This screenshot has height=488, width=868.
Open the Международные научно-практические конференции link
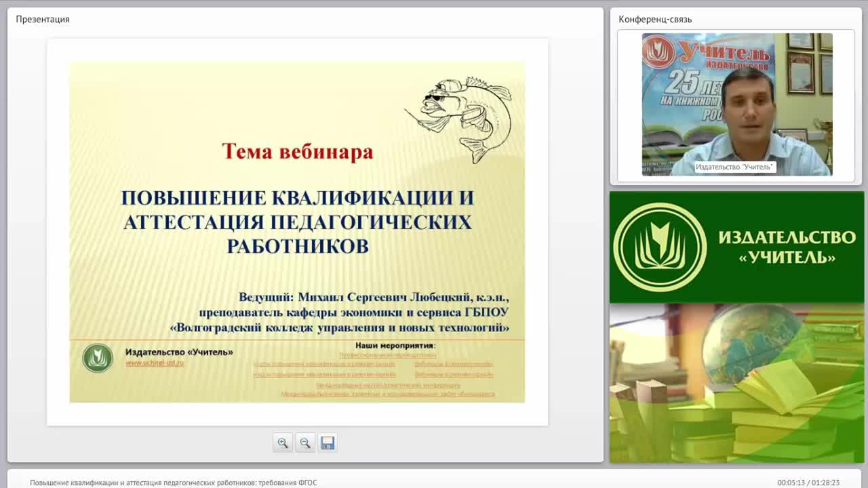pyautogui.click(x=387, y=384)
